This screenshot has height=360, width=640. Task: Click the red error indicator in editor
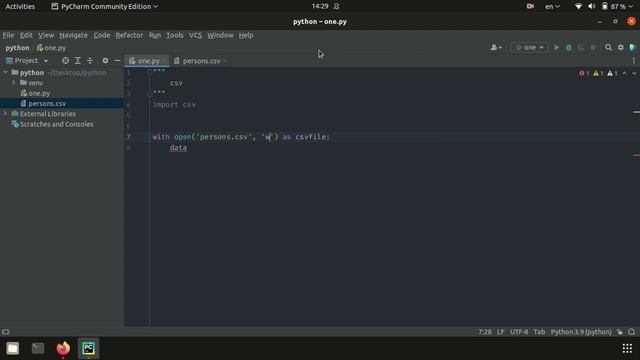[584, 73]
